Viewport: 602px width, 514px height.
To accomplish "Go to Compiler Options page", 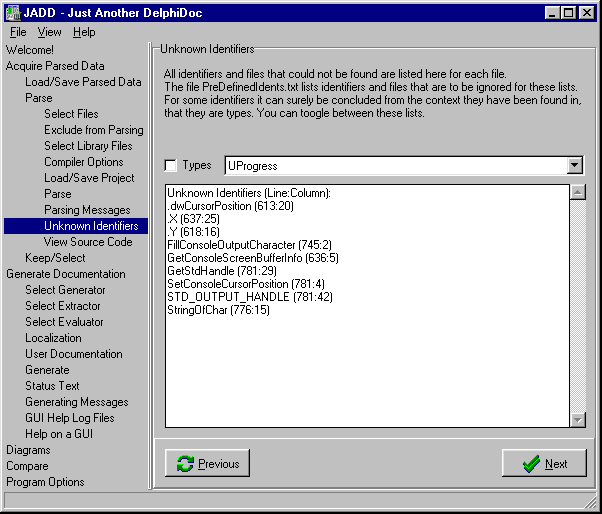I will [84, 162].
